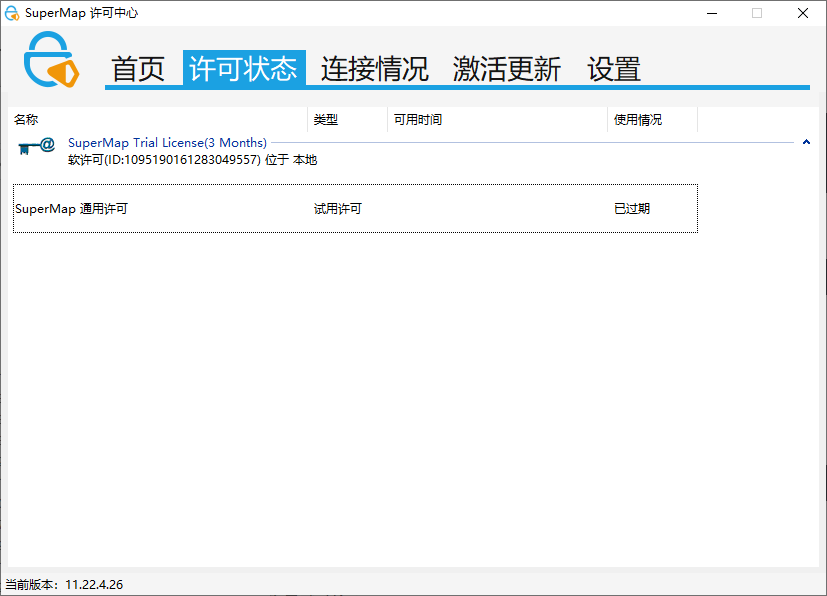The width and height of the screenshot is (827, 596).
Task: Click the title bar app icon
Action: pyautogui.click(x=12, y=13)
